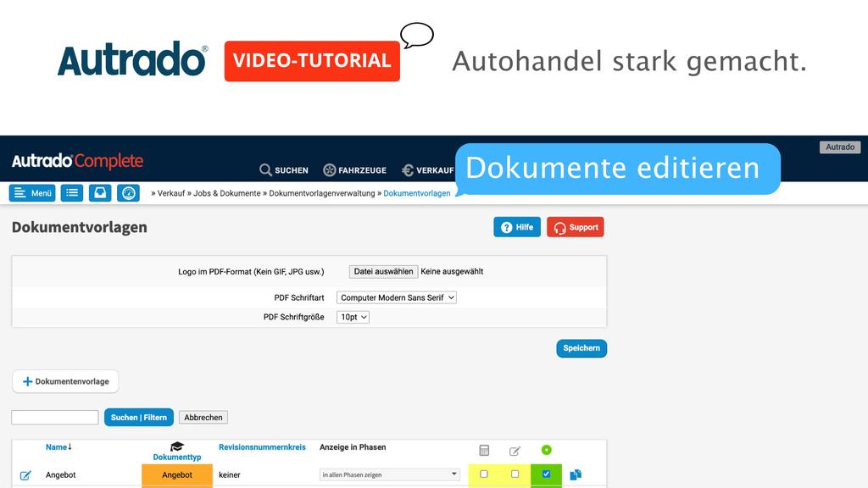
Task: Click the 'Keine ausgewählt' file status text
Action: coord(452,271)
